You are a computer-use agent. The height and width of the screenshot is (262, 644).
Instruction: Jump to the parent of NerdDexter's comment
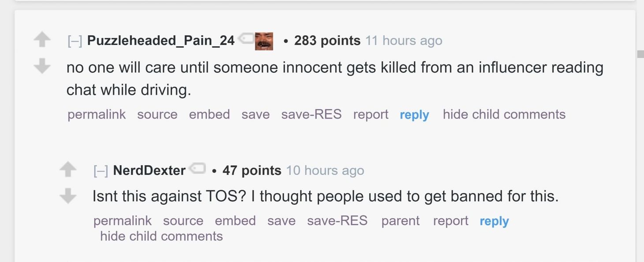click(x=400, y=221)
